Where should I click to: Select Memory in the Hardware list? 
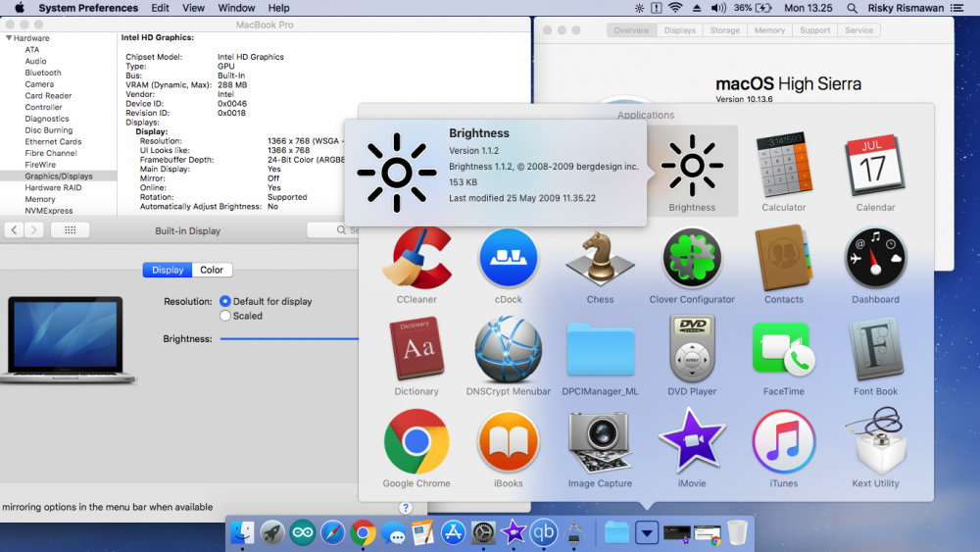click(40, 199)
